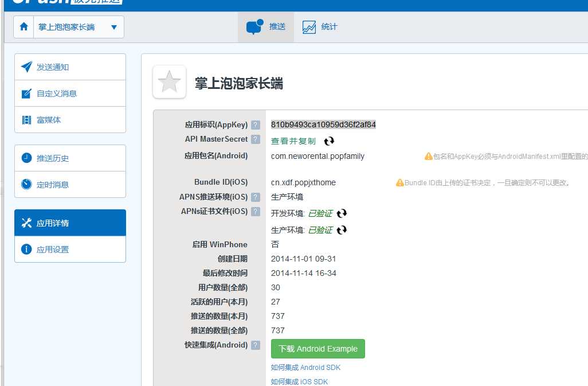Screen dimensions: 588x386
Task: Click the info icon for 应用设置
Action: pyautogui.click(x=26, y=249)
